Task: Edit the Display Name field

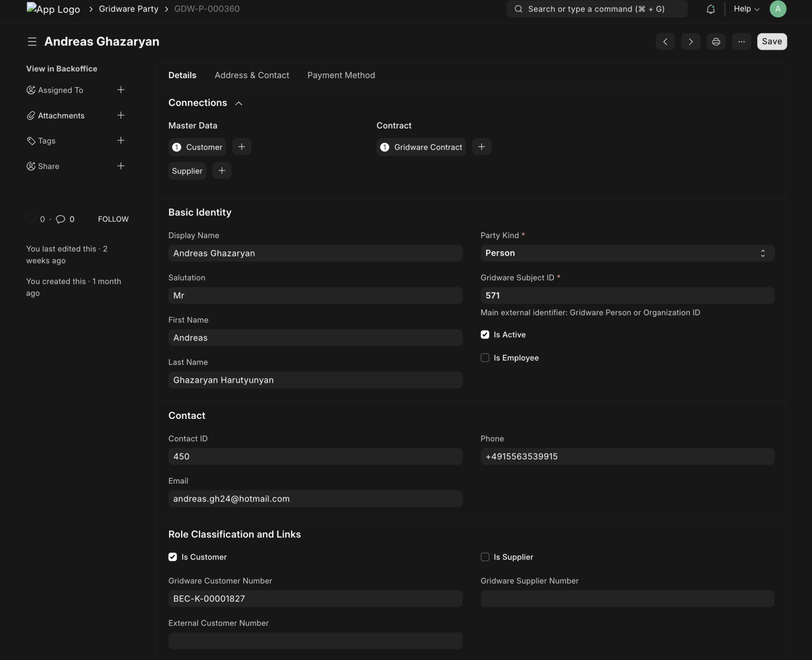Action: click(315, 253)
